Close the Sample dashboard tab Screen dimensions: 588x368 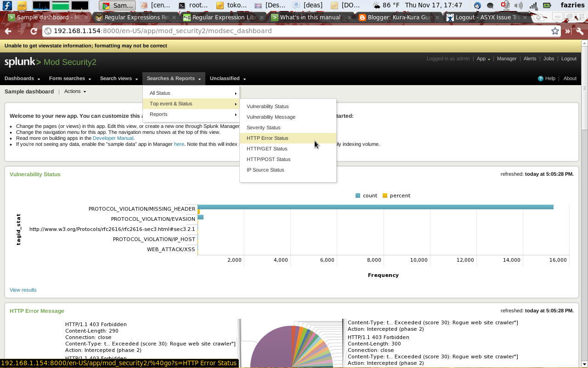87,17
